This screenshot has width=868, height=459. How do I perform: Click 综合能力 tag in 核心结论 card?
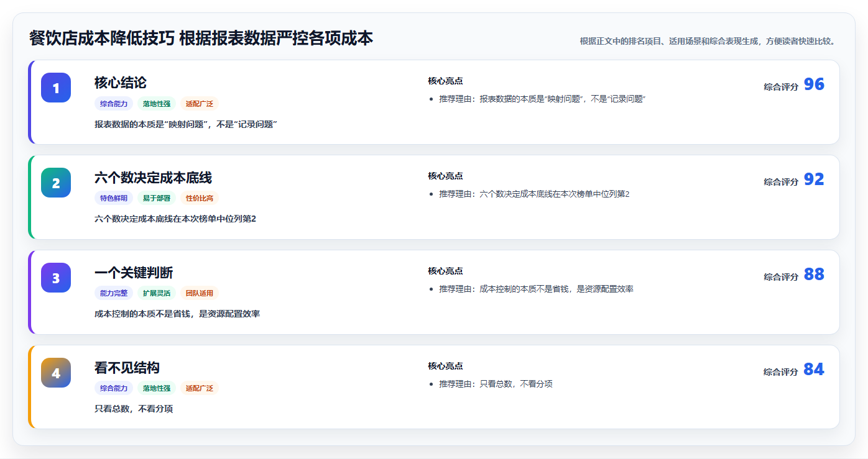click(x=114, y=104)
